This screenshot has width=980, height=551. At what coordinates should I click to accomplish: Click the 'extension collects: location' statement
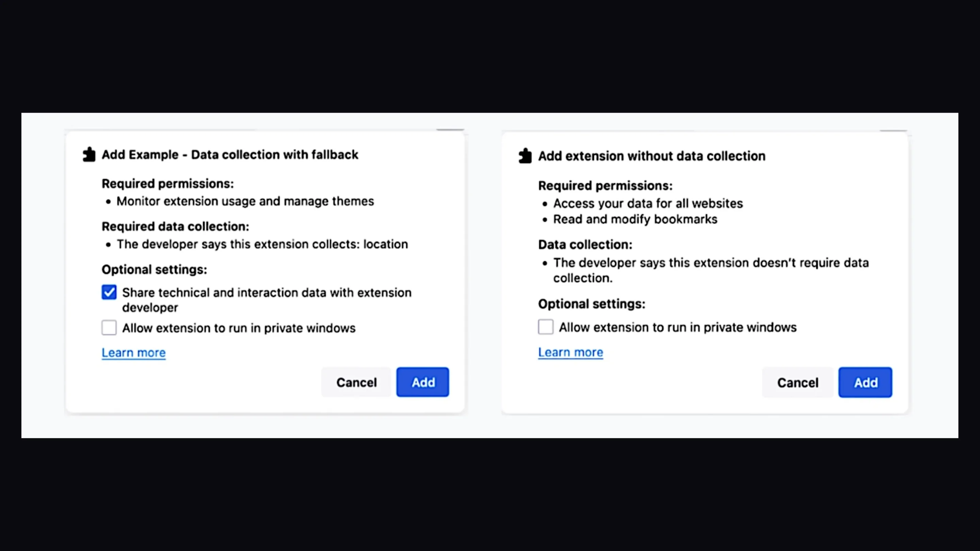(262, 244)
